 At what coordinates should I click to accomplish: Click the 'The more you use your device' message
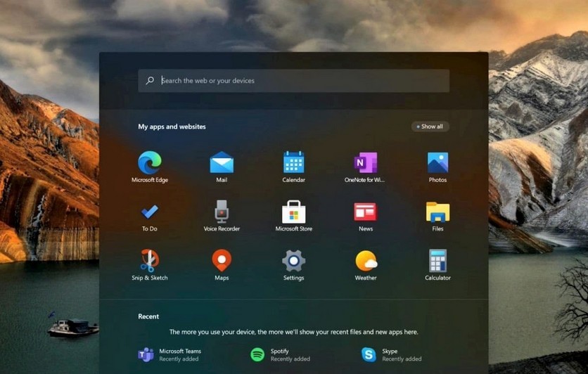(x=293, y=332)
